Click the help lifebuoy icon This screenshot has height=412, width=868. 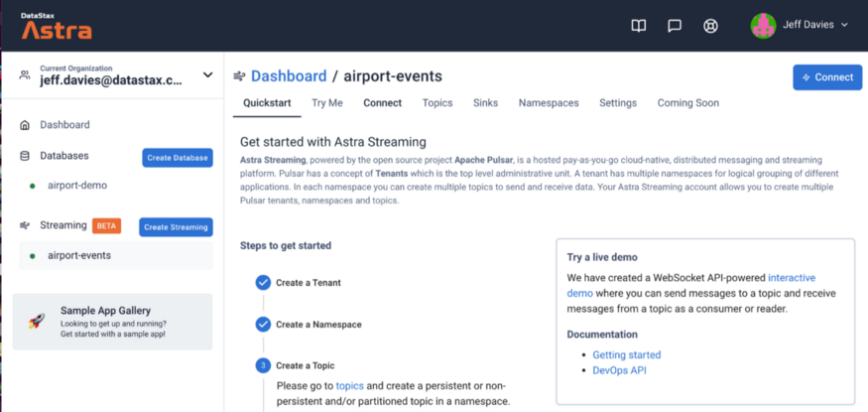tap(710, 26)
